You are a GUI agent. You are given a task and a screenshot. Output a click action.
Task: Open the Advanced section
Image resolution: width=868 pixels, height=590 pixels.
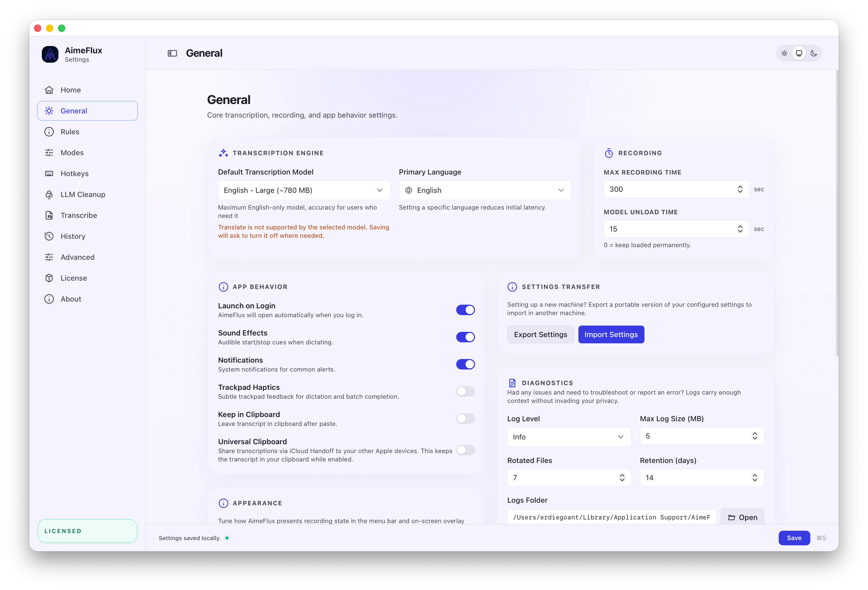87,257
